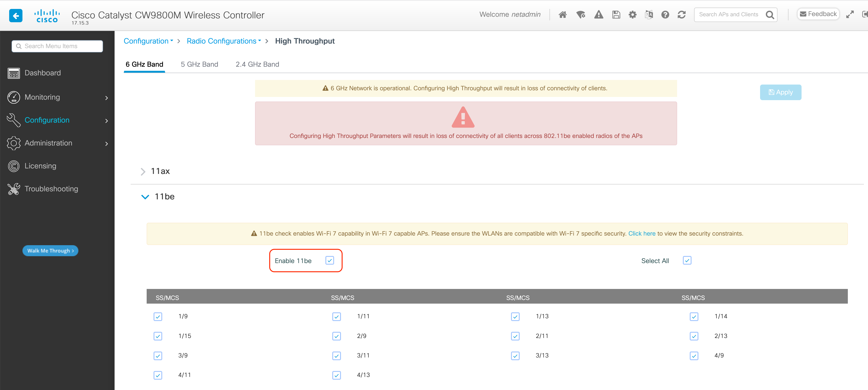Viewport: 868px width, 390px height.
Task: Open the help question mark icon
Action: pyautogui.click(x=665, y=14)
